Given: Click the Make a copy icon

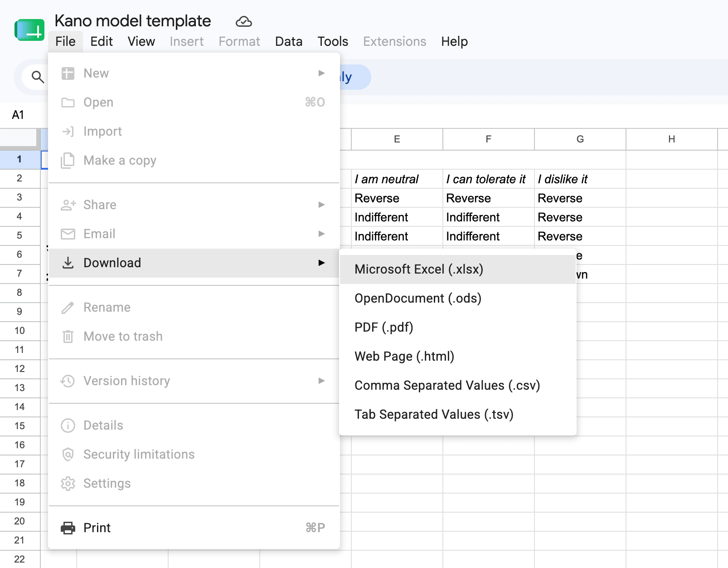Looking at the screenshot, I should [68, 161].
